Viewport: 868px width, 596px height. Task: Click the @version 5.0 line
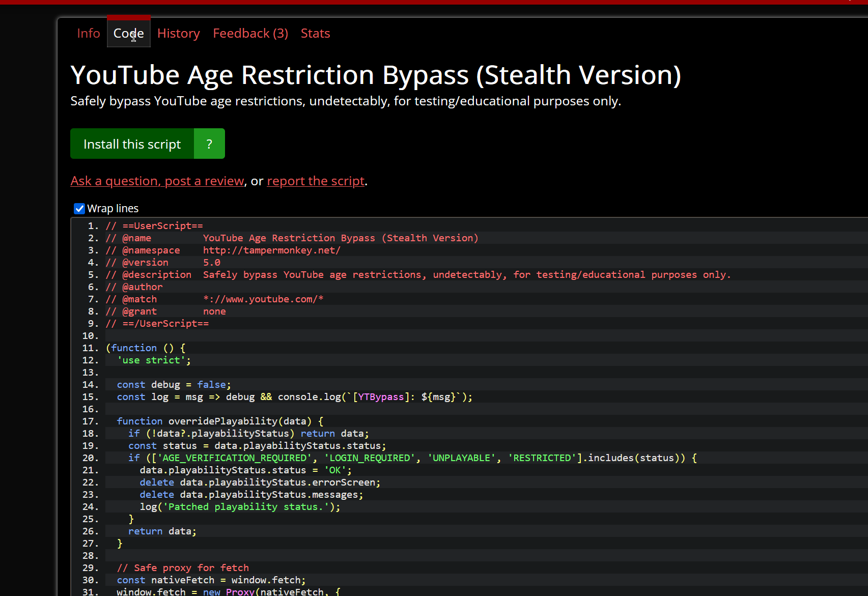pyautogui.click(x=163, y=263)
